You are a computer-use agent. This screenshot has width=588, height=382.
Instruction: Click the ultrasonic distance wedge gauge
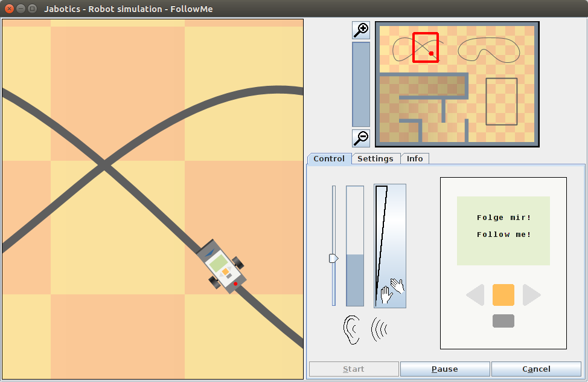click(390, 246)
